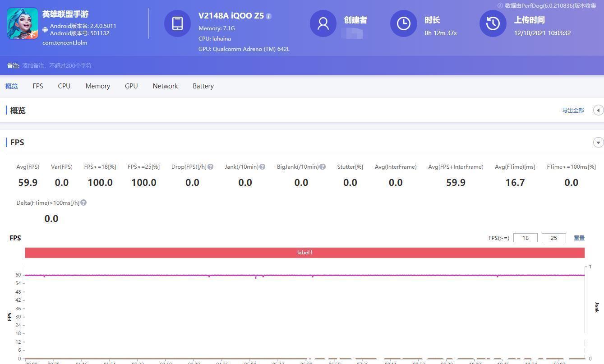Click the CPU: lahaina text

[215, 39]
